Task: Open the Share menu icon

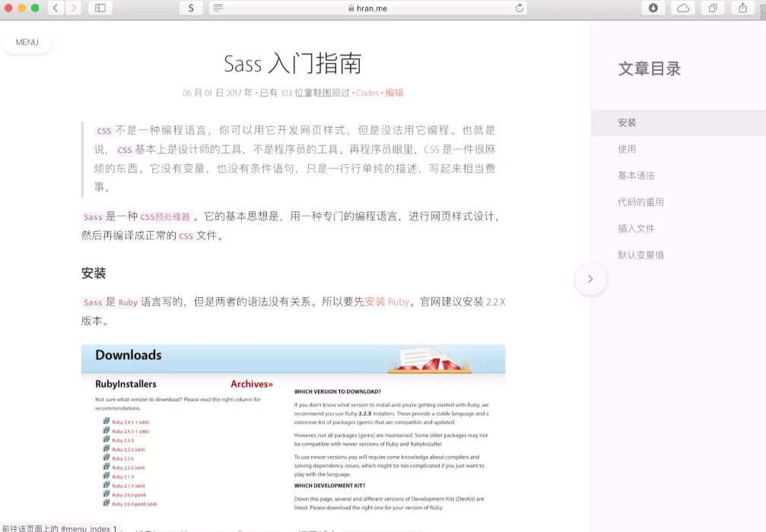Action: click(742, 8)
